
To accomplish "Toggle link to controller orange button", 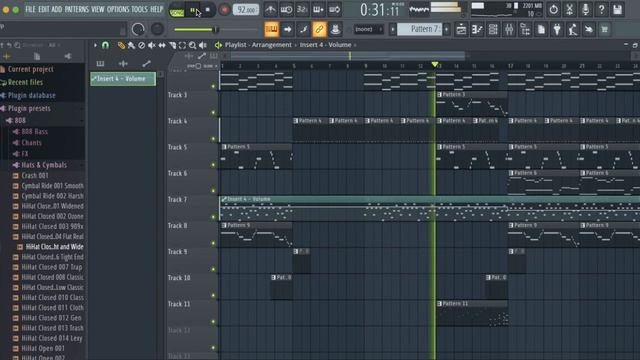I will tap(319, 29).
